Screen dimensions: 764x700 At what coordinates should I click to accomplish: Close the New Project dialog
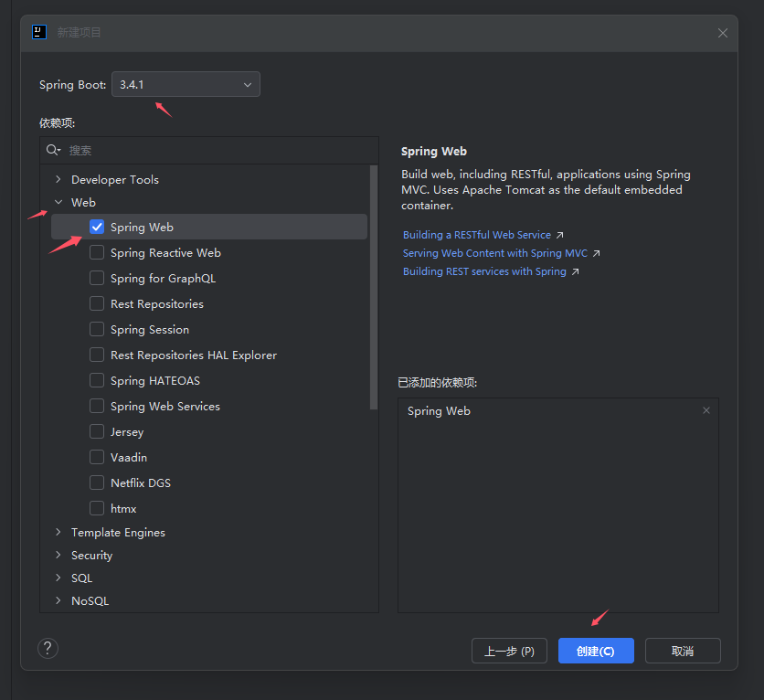(x=723, y=33)
